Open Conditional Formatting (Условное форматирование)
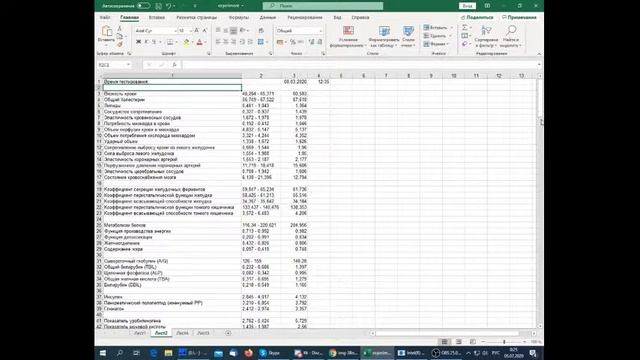The height and width of the screenshot is (360, 640). [x=348, y=37]
